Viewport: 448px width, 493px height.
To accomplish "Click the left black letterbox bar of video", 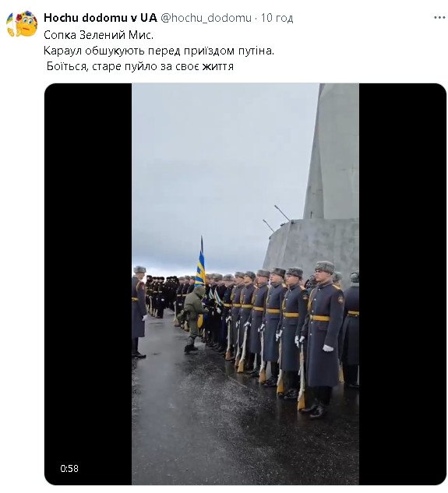I will [x=88, y=284].
